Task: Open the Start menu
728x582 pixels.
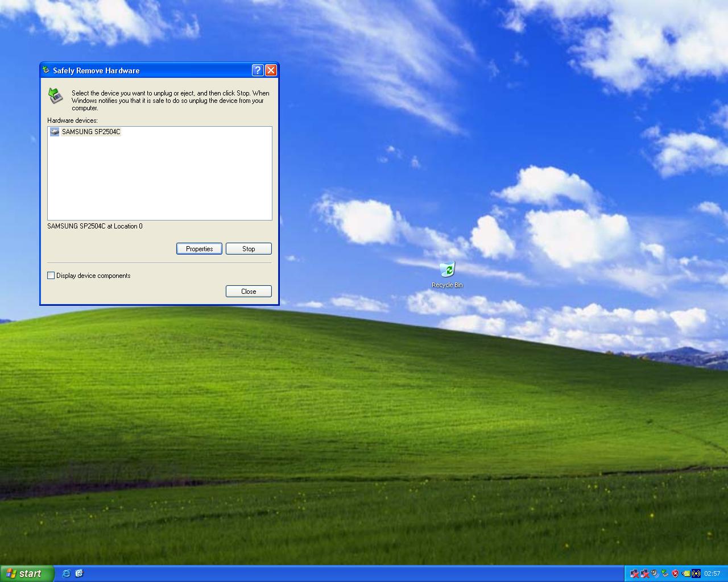Action: tap(27, 573)
